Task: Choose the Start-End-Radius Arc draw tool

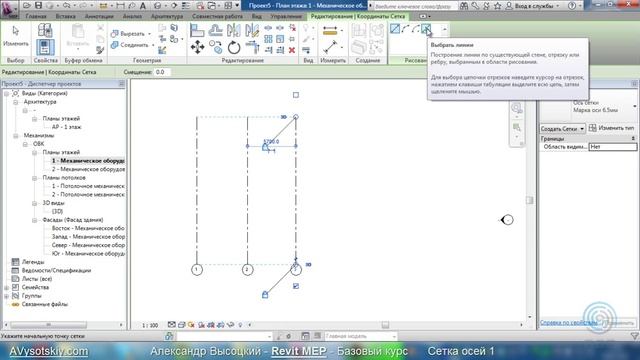Action: click(405, 29)
